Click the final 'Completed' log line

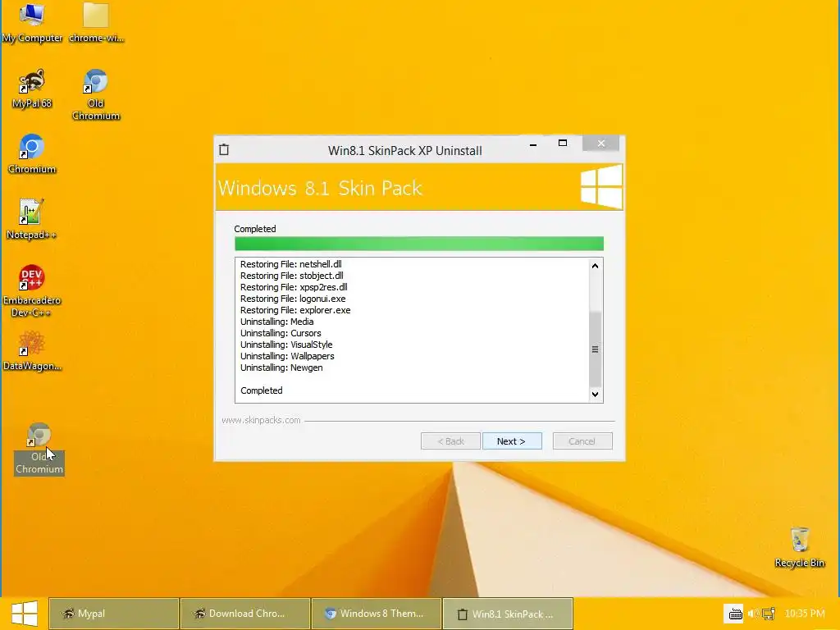tap(262, 390)
